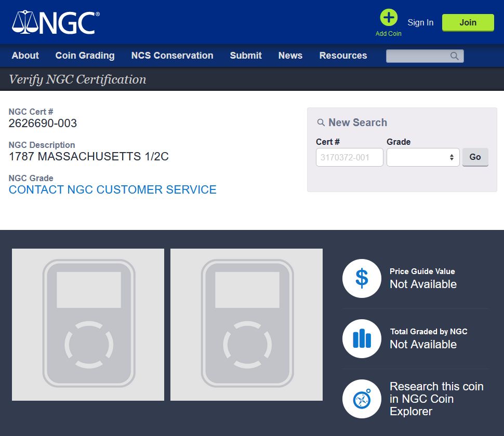Click the left coin holder placeholder image
The width and height of the screenshot is (504, 436).
pos(88,324)
